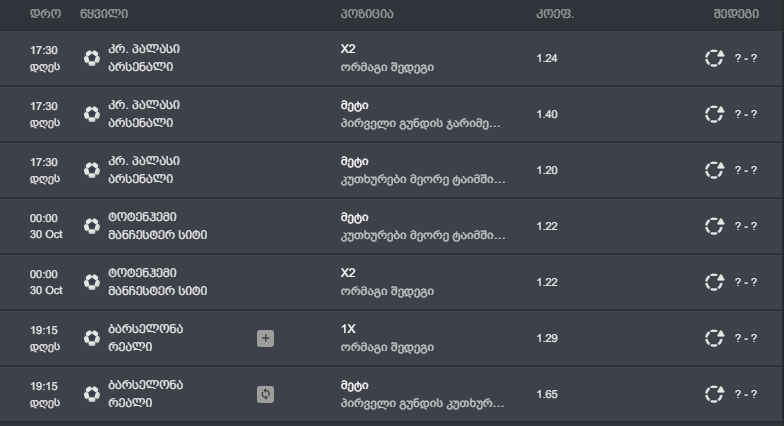Viewport: 784px width, 426px height.
Task: Click the soccer ball icon on the 1.24 odds row
Action: pos(92,58)
